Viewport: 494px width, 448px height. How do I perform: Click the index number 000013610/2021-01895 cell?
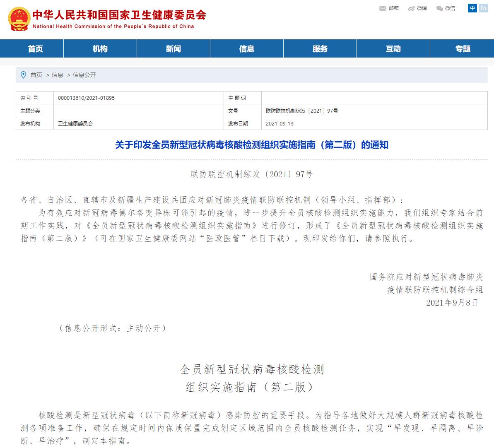coord(86,98)
